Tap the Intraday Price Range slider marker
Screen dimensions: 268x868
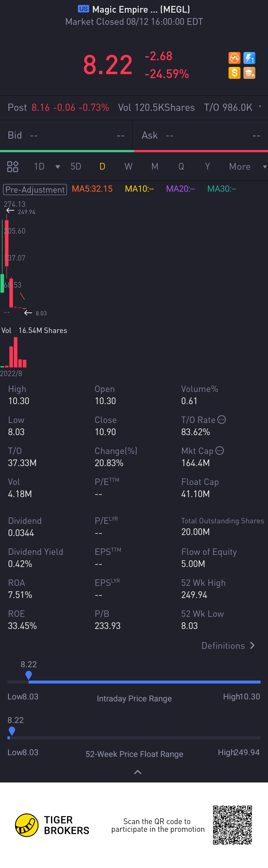pyautogui.click(x=29, y=675)
